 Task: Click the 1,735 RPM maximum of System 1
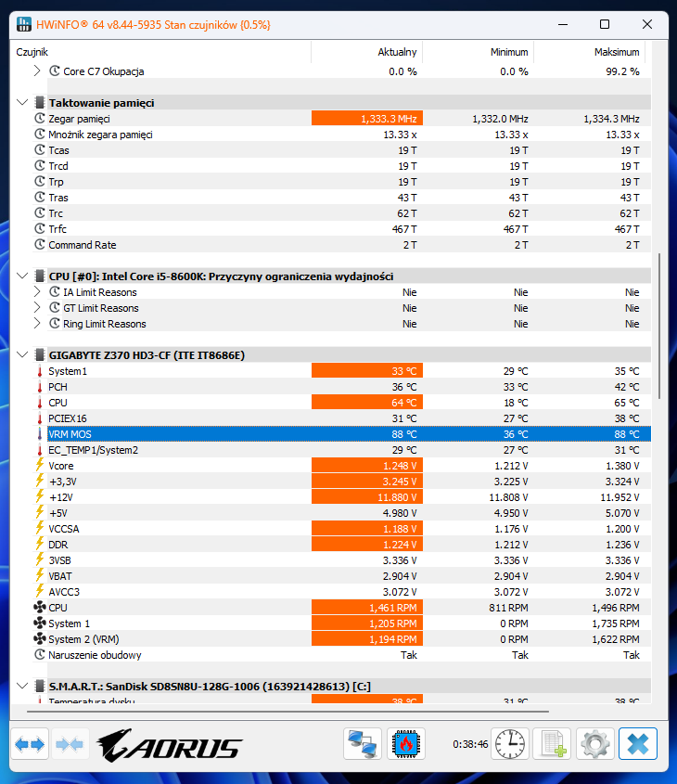coord(616,623)
